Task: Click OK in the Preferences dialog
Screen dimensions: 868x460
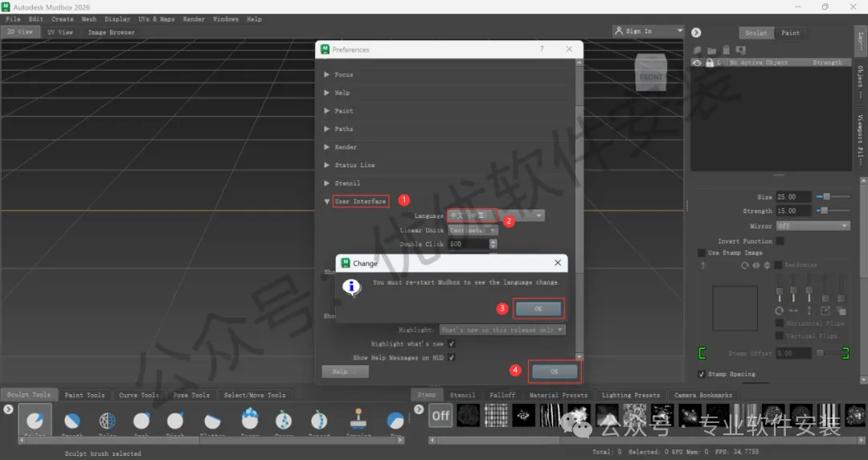Action: (554, 372)
